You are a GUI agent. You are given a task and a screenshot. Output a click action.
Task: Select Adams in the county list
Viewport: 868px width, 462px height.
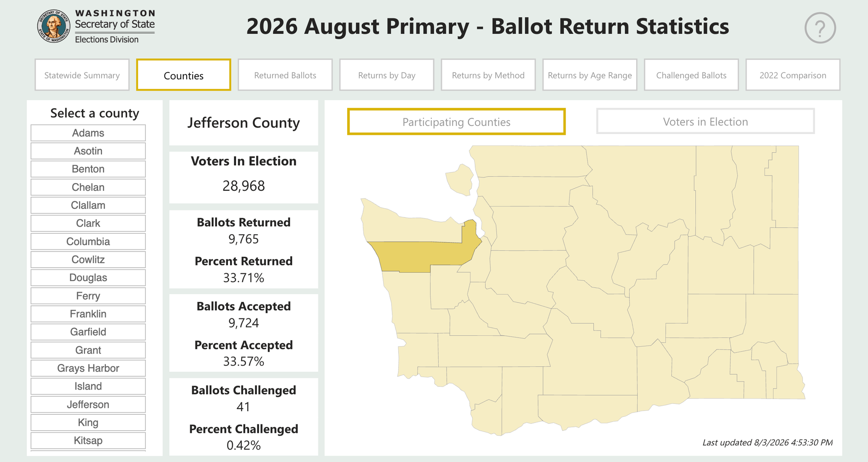pyautogui.click(x=88, y=133)
